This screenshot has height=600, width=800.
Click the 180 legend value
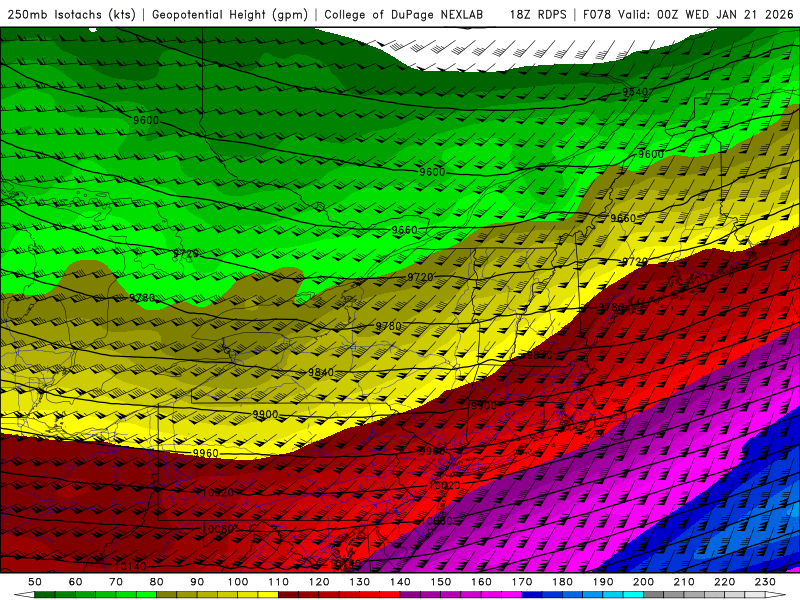click(562, 582)
